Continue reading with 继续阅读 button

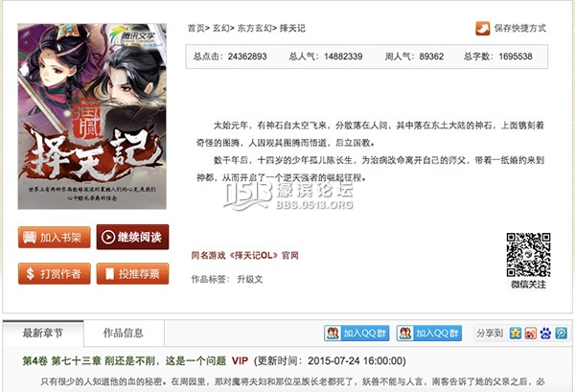click(x=133, y=237)
